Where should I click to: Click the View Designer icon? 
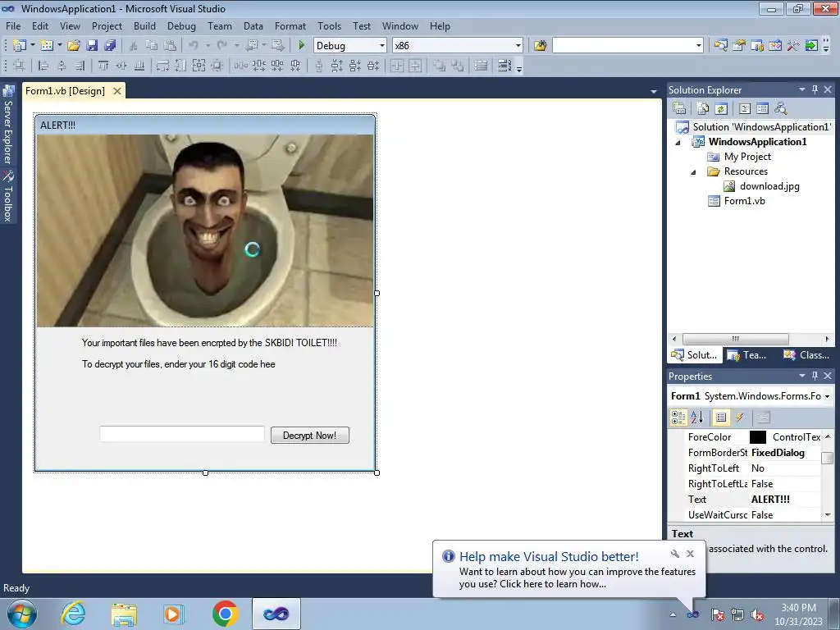[x=762, y=109]
